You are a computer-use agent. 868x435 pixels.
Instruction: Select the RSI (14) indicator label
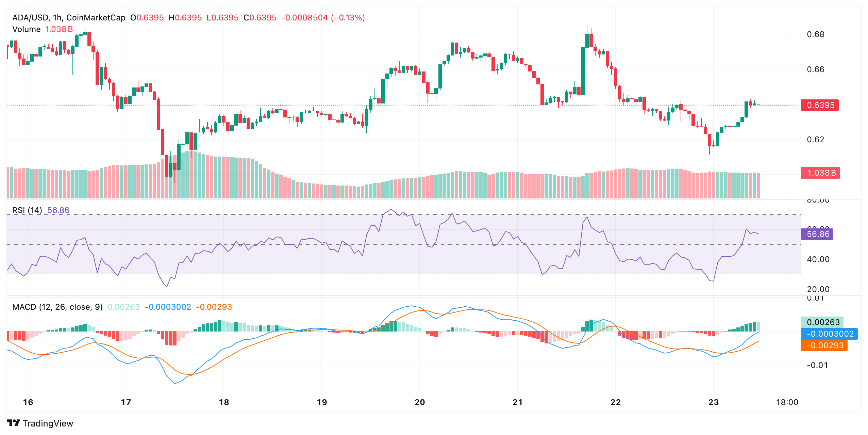click(x=27, y=210)
